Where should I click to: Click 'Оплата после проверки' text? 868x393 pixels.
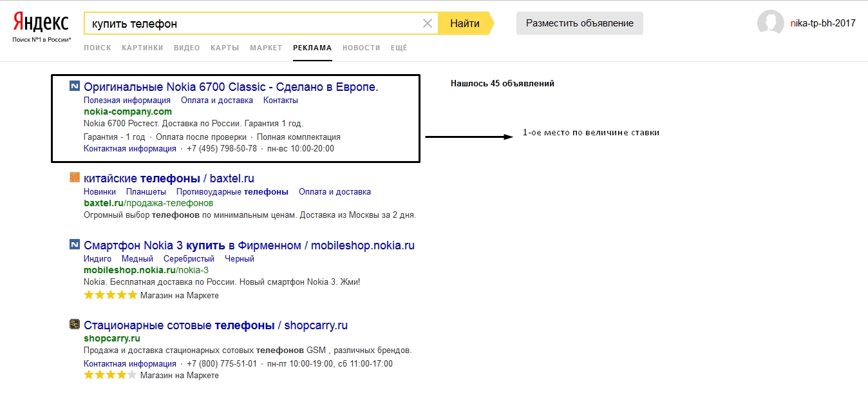click(201, 137)
